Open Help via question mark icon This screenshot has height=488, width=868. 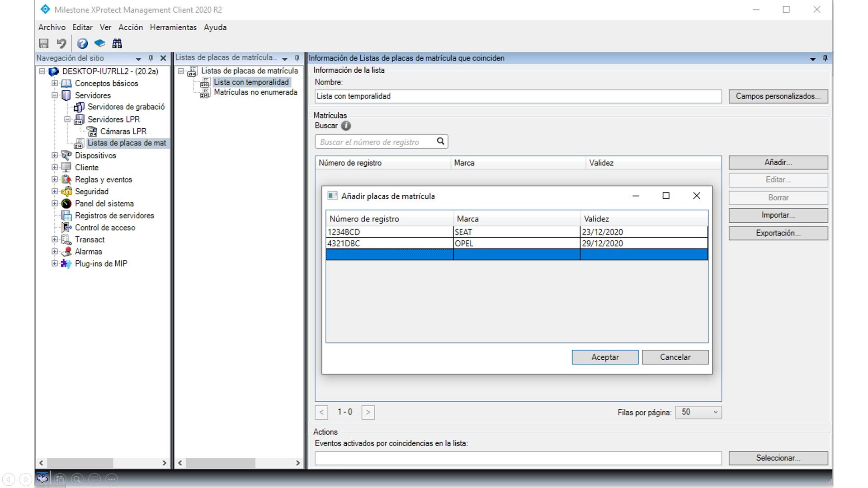point(82,43)
